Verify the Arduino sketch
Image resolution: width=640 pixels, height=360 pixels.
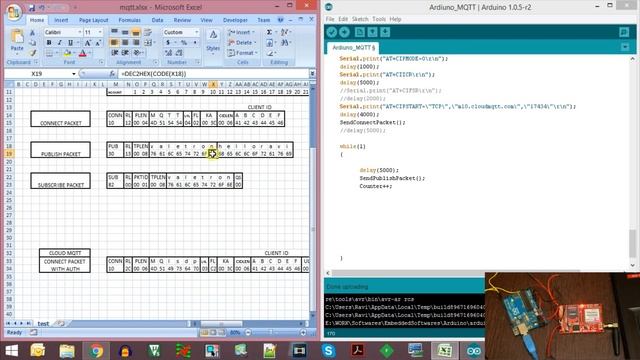coord(331,32)
